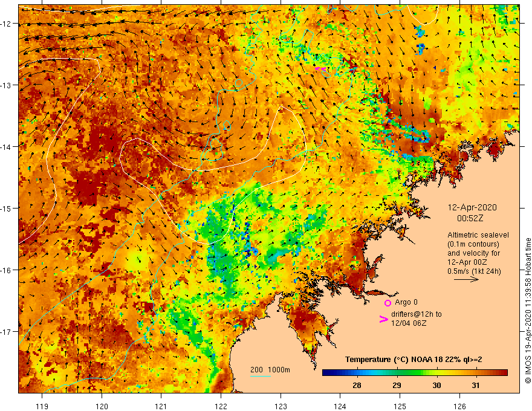Click the 122 longitude axis label
This screenshot has height=411, width=532.
coord(221,406)
